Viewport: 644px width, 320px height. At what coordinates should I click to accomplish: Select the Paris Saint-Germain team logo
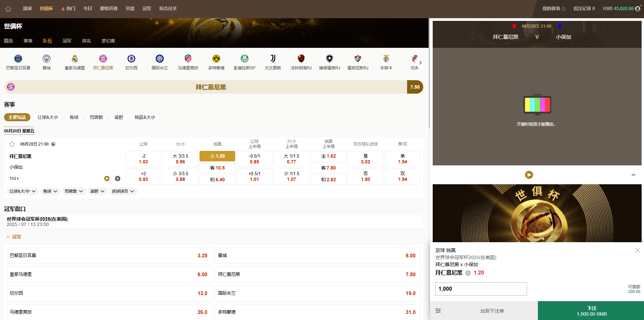tap(18, 59)
